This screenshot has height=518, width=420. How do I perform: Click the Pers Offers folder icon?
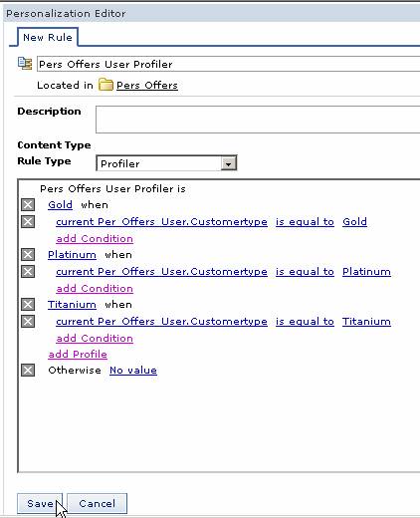(105, 85)
